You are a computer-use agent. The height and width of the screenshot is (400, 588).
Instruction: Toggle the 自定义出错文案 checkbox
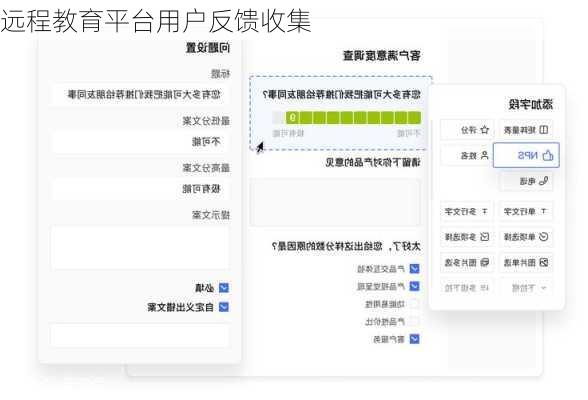pyautogui.click(x=224, y=307)
